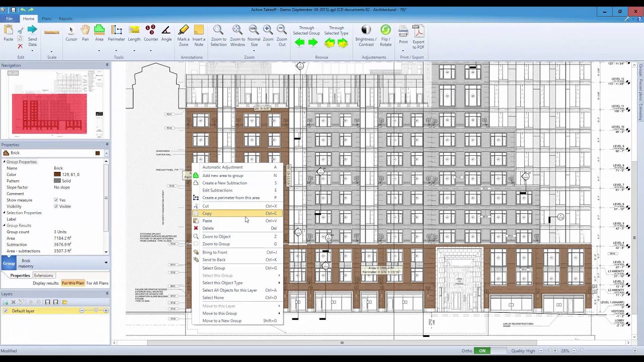Choose the Area measurement tool

tap(99, 33)
